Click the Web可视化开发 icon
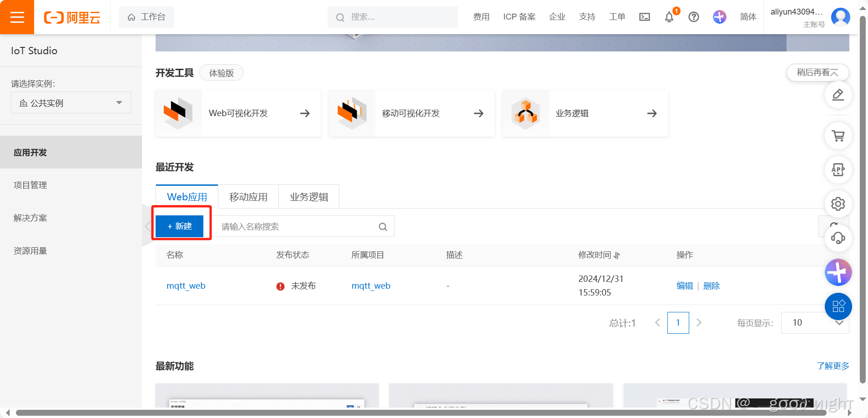868x418 pixels. point(178,113)
